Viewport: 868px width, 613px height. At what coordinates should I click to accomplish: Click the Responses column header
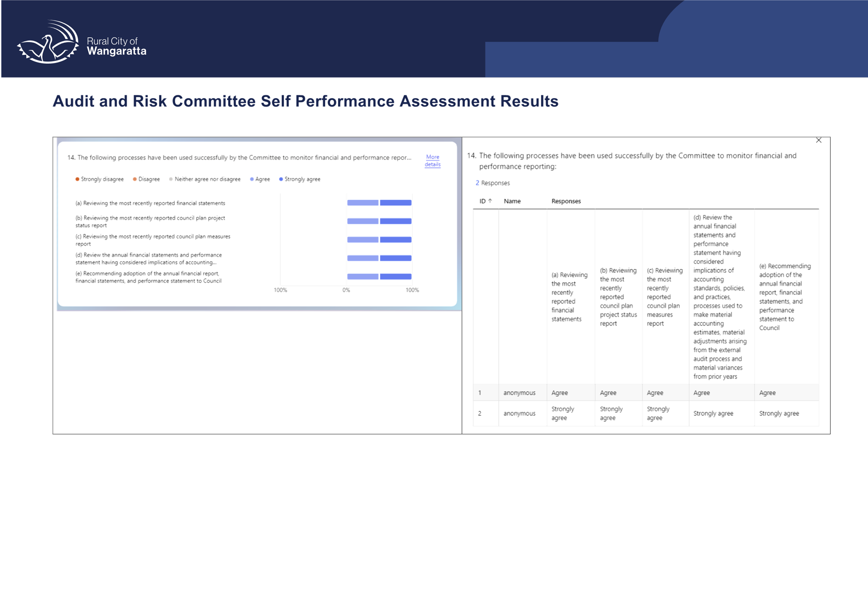click(x=566, y=201)
